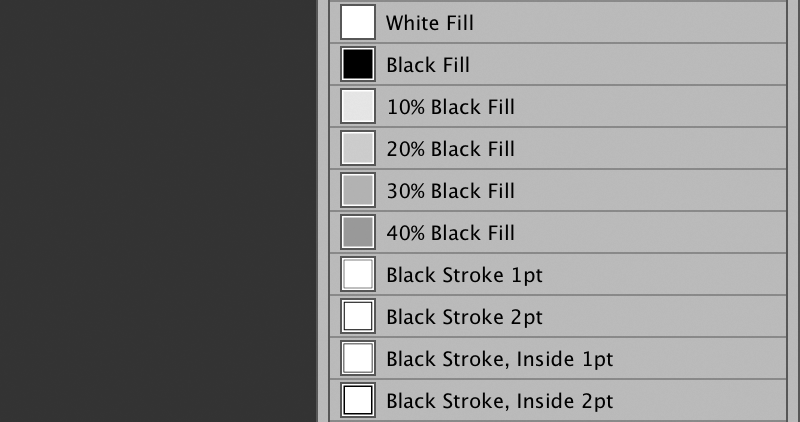Click the 40% Black Fill swatch icon
The height and width of the screenshot is (422, 800).
tap(358, 232)
